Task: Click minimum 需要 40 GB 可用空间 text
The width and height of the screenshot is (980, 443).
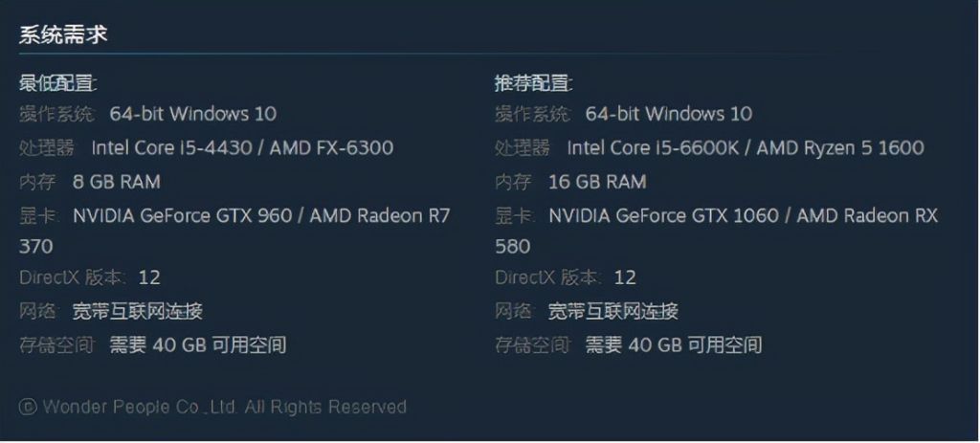Action: 198,344
